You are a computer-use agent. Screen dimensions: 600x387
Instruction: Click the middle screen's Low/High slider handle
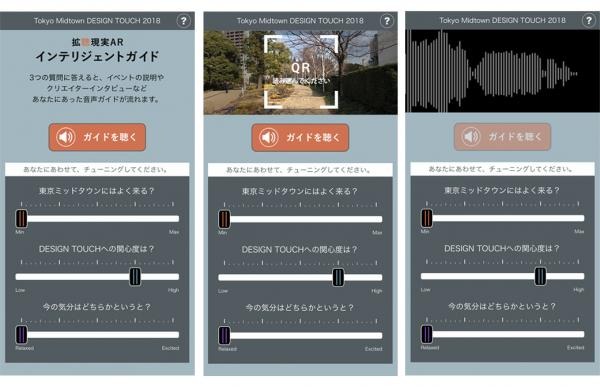(x=338, y=278)
